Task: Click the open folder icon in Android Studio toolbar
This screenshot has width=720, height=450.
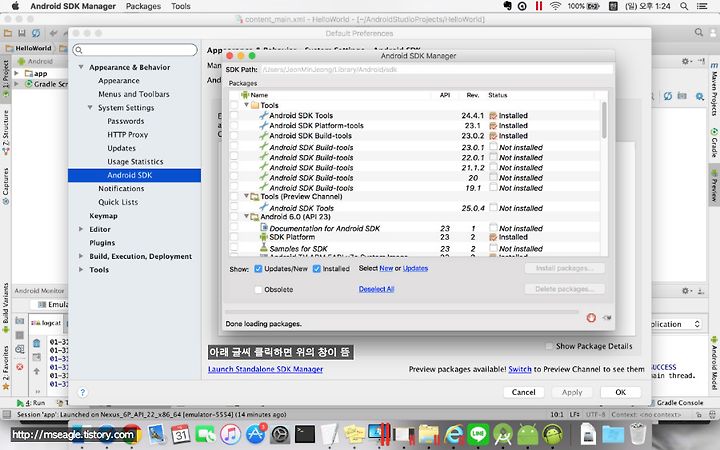Action: tap(8, 33)
